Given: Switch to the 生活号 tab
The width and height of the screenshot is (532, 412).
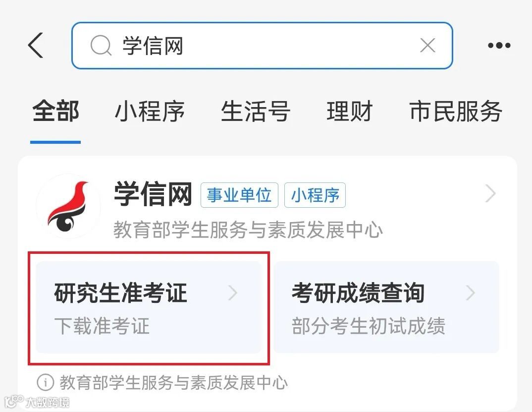Looking at the screenshot, I should point(256,112).
